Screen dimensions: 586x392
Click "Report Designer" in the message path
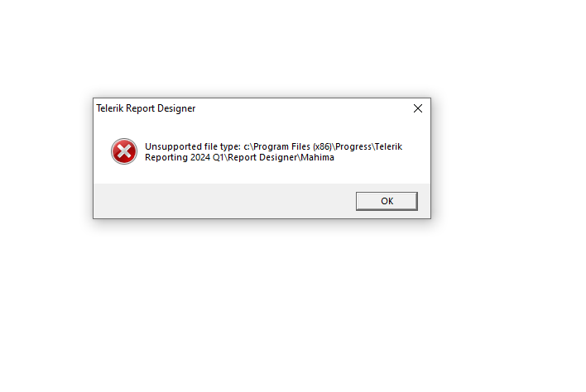(x=262, y=157)
